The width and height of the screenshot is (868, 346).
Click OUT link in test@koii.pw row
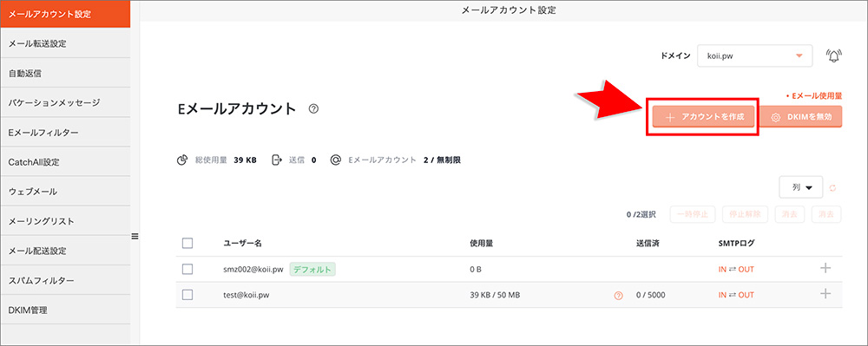(x=746, y=295)
